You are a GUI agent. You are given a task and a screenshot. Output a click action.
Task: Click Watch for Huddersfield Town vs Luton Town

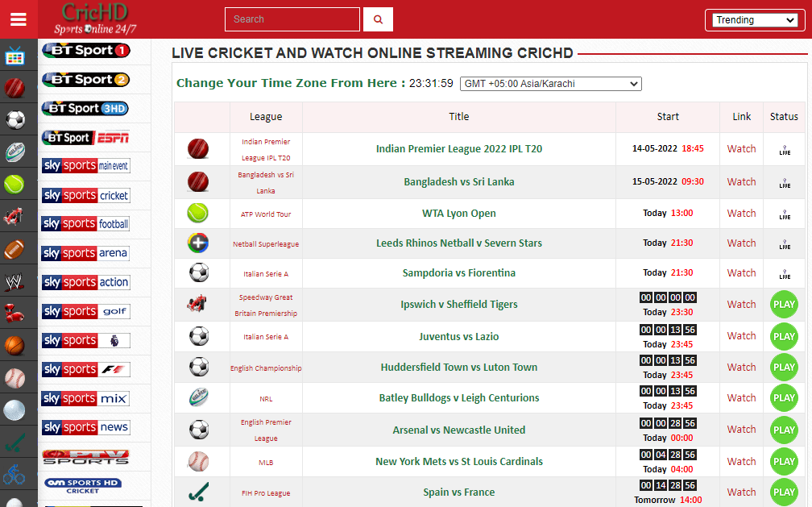pos(741,367)
